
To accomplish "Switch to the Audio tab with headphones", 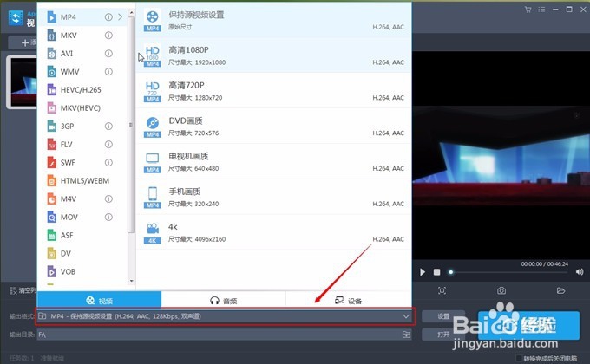I will (224, 300).
